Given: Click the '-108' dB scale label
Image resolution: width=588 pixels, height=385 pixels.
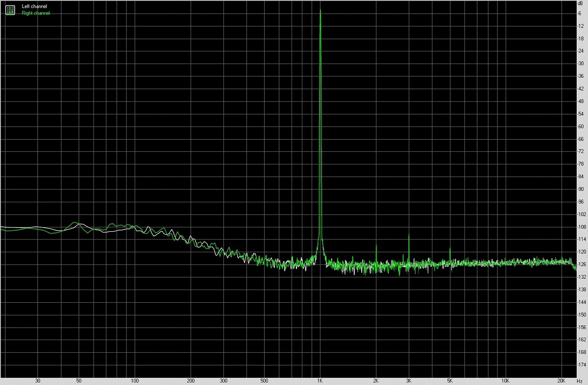Looking at the screenshot, I should (x=582, y=227).
